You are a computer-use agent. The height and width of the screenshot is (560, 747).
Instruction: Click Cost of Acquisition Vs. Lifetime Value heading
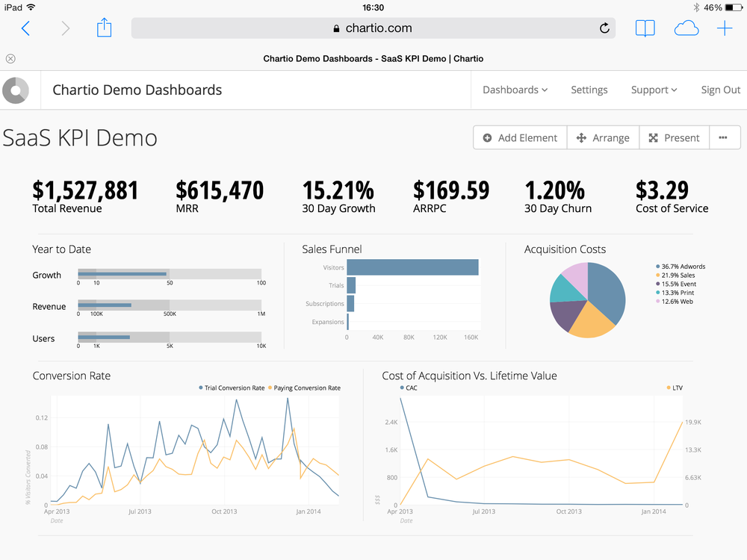point(469,376)
